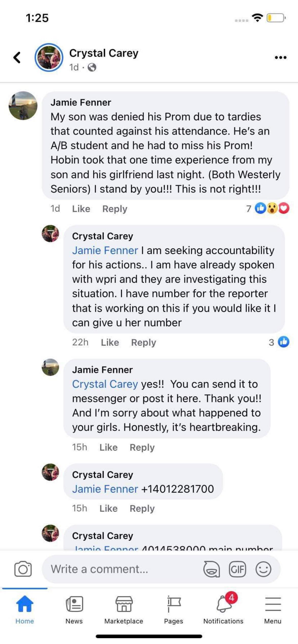Open Crystal Carey's profile picture in header
This screenshot has height=644, width=298.
coord(49,57)
